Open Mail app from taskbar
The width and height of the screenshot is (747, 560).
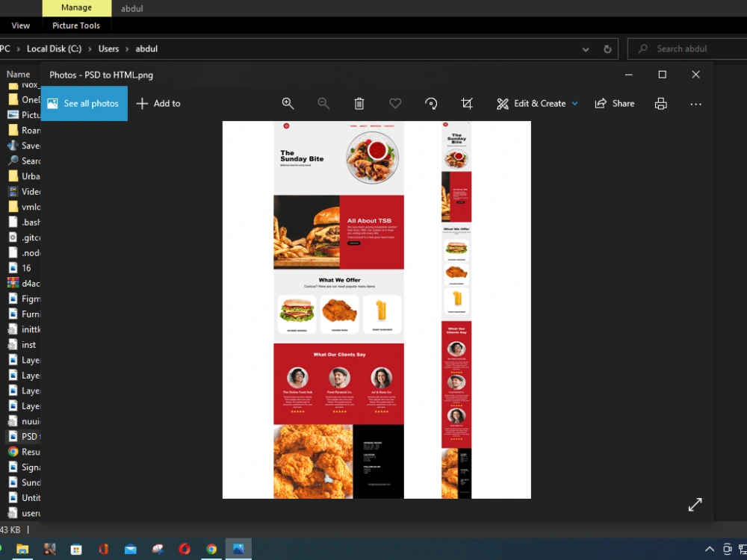[x=131, y=549]
